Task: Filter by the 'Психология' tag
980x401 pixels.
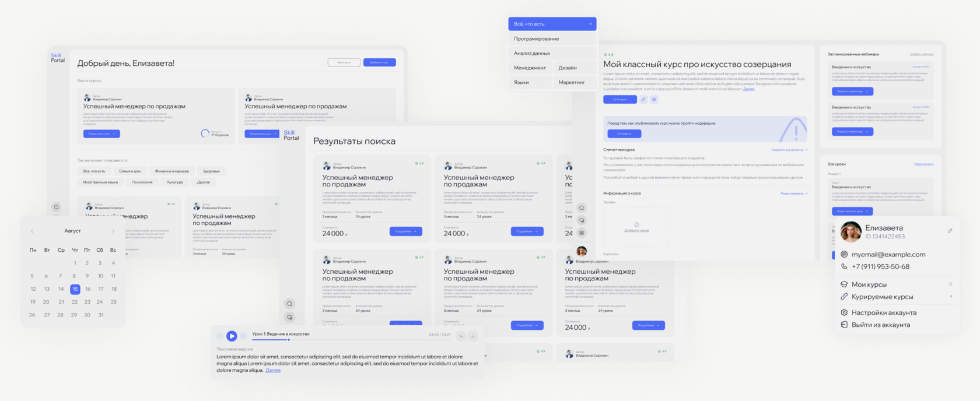Action: click(x=142, y=182)
